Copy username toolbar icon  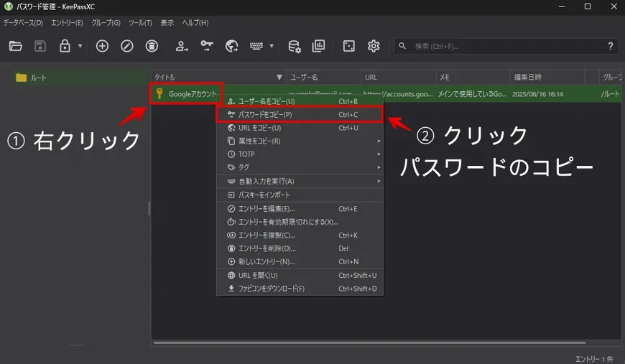(182, 46)
